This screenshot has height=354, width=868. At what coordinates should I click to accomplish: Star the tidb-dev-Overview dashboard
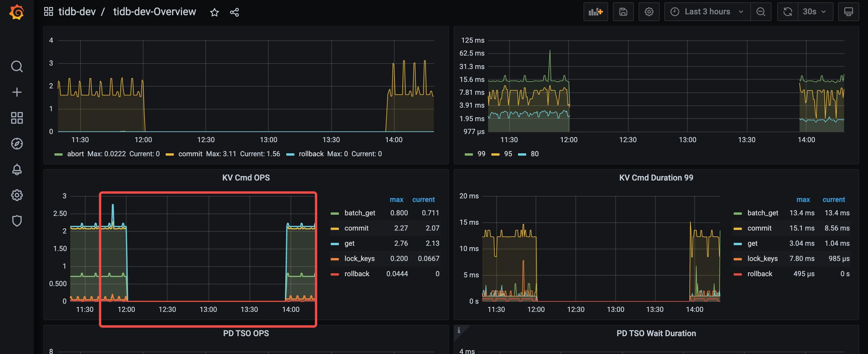tap(214, 13)
